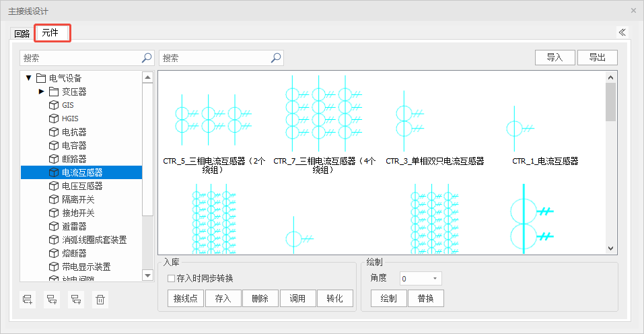
Task: Click the component tree scrollbar thumb
Action: point(147,149)
